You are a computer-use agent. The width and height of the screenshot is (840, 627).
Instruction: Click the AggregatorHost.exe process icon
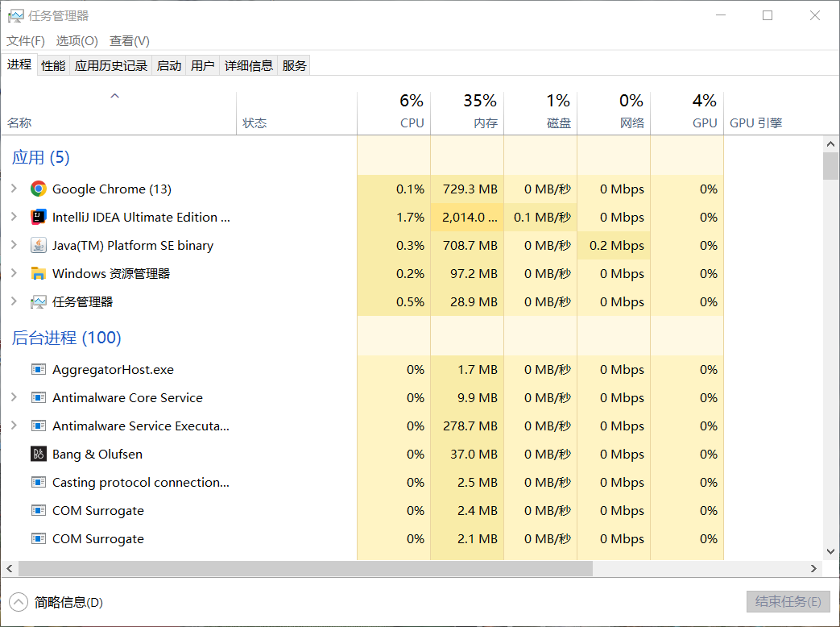pyautogui.click(x=38, y=370)
